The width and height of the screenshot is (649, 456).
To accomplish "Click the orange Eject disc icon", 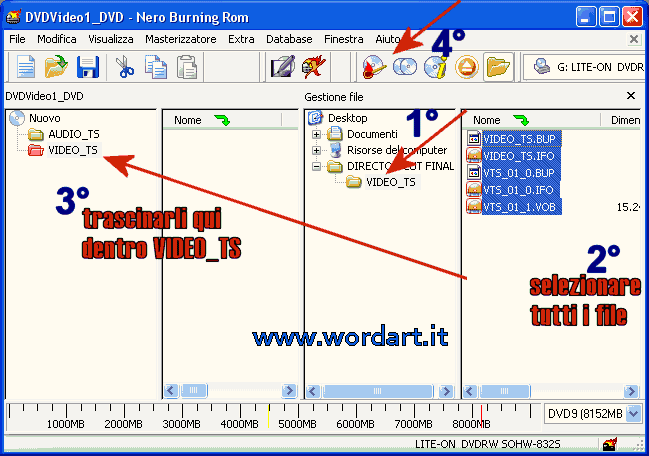I will coord(467,67).
